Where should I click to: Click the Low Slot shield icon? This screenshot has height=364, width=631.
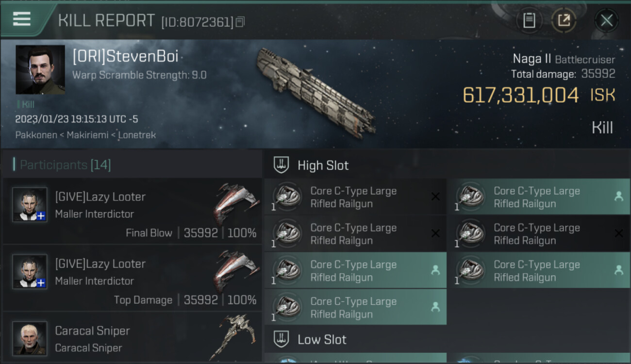pos(282,339)
